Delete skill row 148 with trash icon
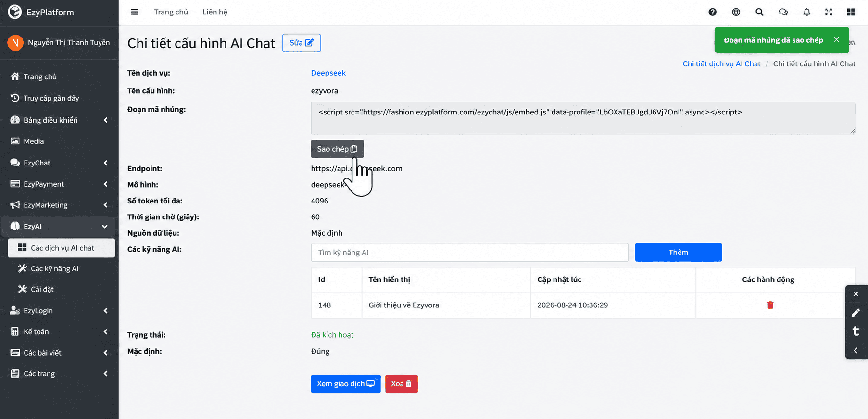Screen dimensions: 868x419 pos(770,305)
